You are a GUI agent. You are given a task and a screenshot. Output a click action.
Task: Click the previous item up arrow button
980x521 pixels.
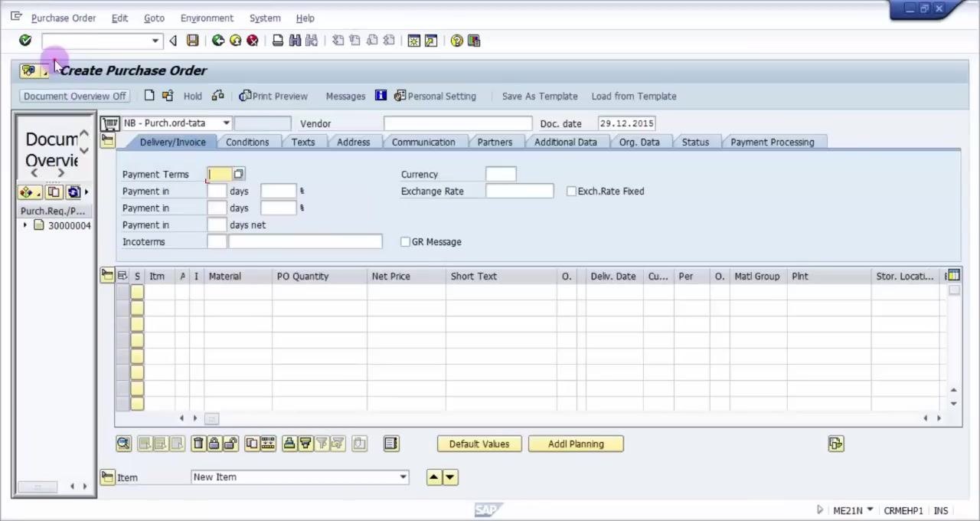pos(434,477)
